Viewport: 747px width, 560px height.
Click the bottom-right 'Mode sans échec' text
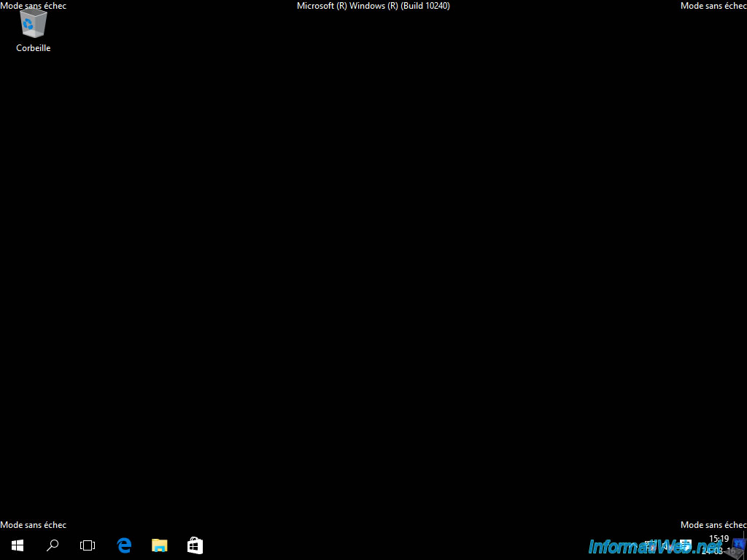(x=713, y=525)
